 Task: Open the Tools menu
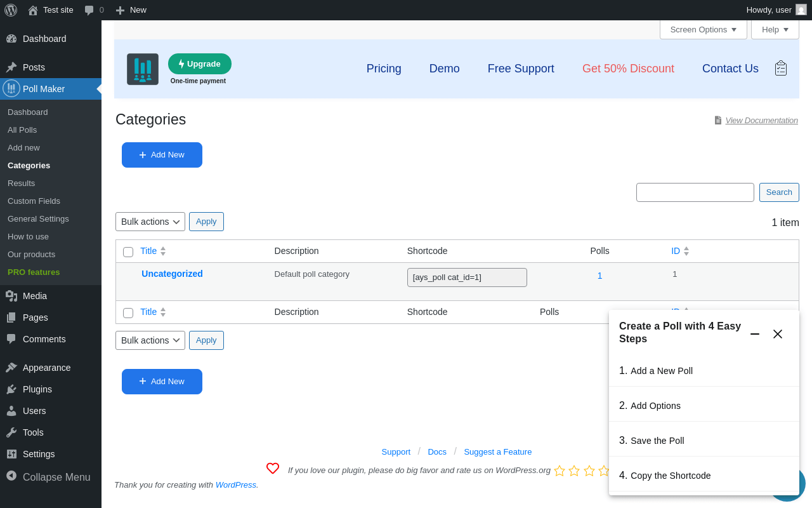(51, 432)
